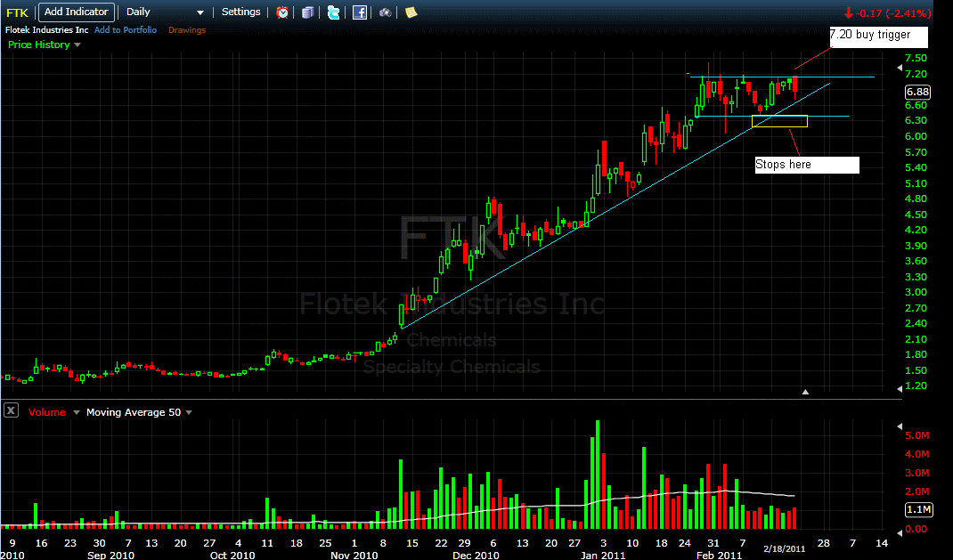Click the Sep 2010 date axis label

click(110, 556)
